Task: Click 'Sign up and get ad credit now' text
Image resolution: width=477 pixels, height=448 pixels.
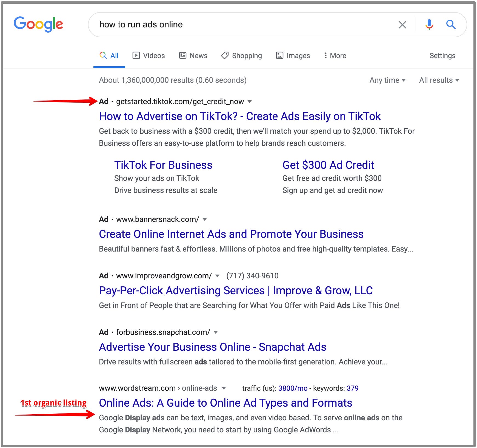Action: pyautogui.click(x=333, y=190)
